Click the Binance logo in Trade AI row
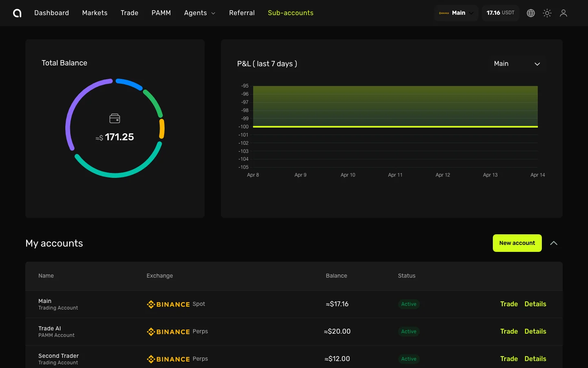The height and width of the screenshot is (368, 588). click(168, 332)
